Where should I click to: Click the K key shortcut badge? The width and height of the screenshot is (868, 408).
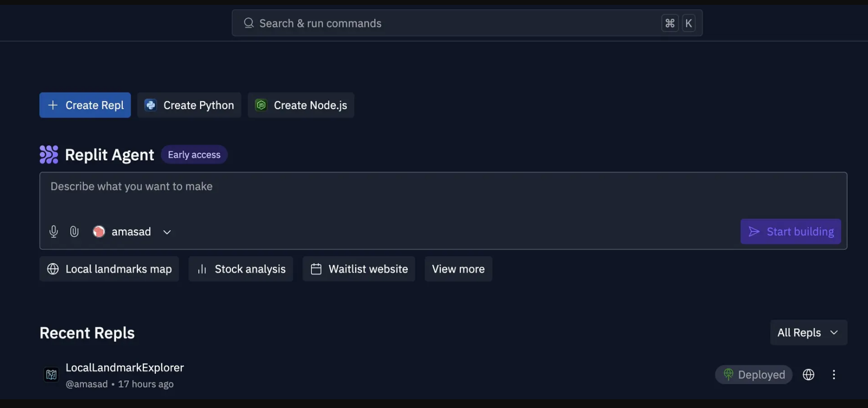[688, 23]
